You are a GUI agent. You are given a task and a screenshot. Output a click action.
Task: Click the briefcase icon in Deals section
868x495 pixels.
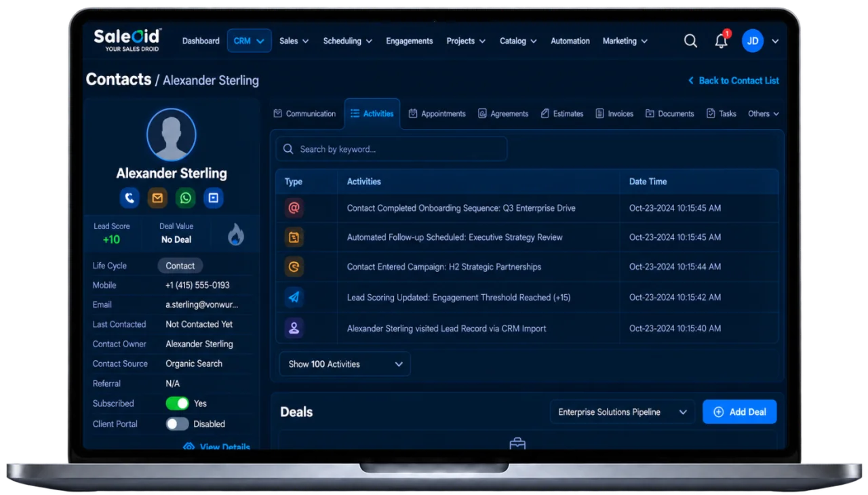point(517,443)
